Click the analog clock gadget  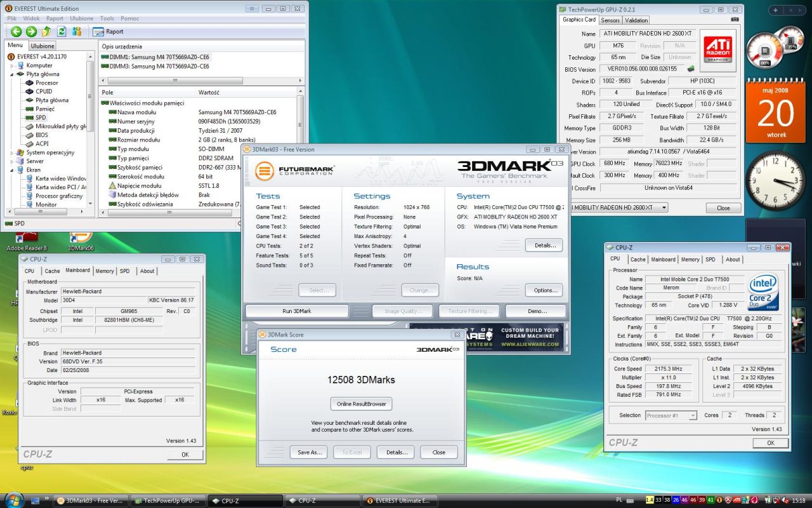coord(775,181)
